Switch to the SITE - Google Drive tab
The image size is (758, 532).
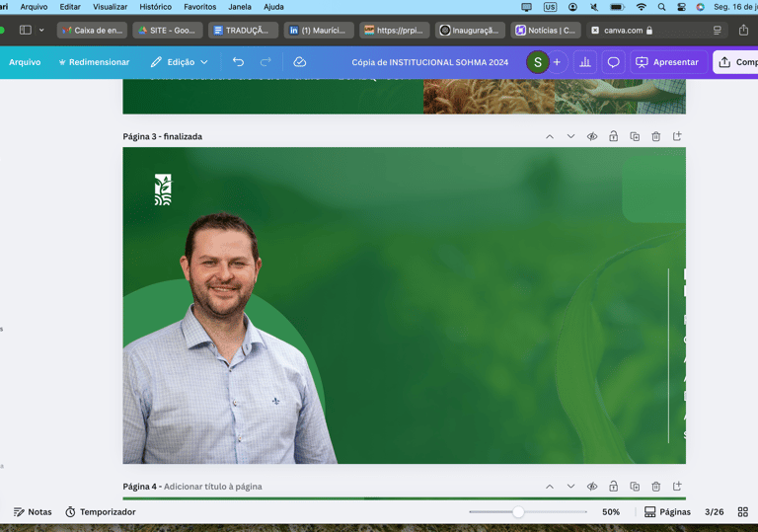(x=168, y=30)
